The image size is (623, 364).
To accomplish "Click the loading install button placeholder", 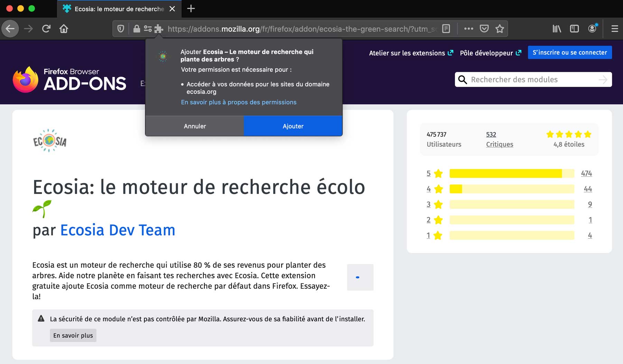I will click(x=360, y=277).
